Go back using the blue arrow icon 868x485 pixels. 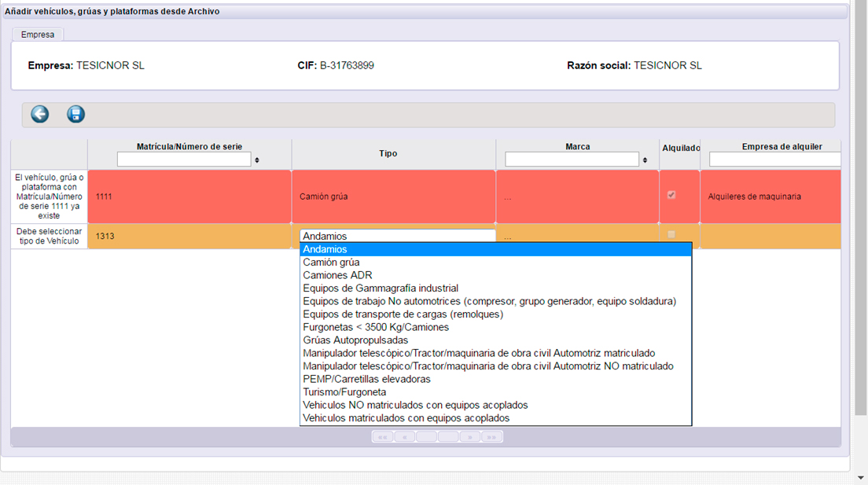40,114
